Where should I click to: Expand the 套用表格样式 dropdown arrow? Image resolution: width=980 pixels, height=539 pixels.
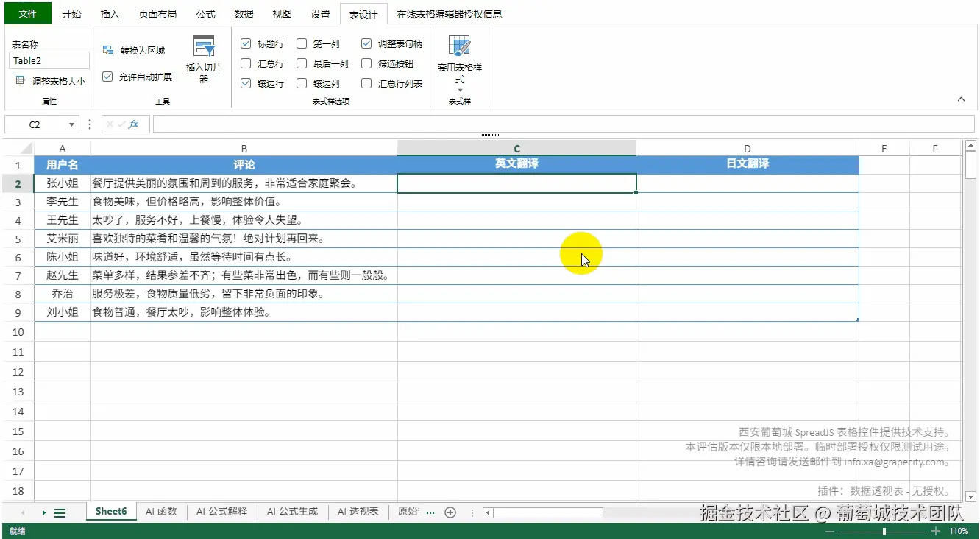pyautogui.click(x=460, y=90)
